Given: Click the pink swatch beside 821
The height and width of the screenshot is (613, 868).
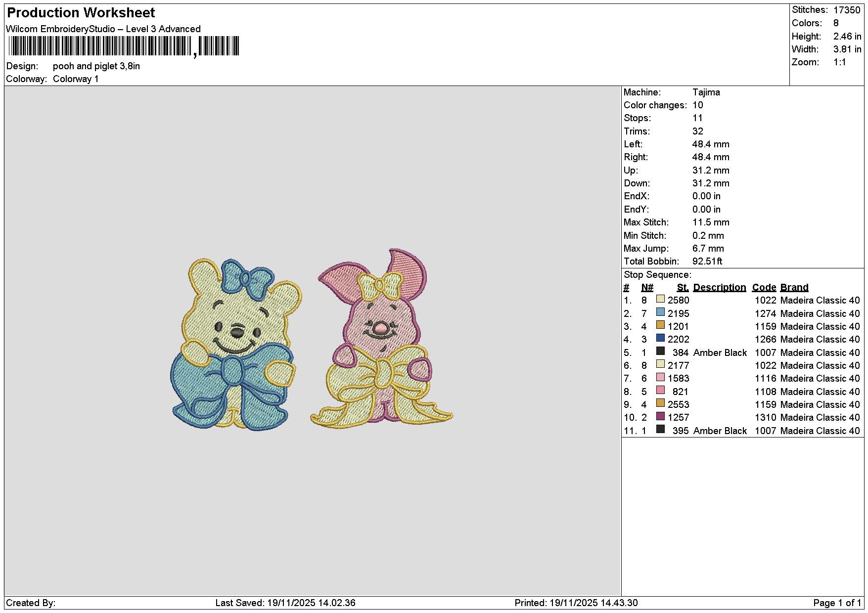Looking at the screenshot, I should point(660,390).
